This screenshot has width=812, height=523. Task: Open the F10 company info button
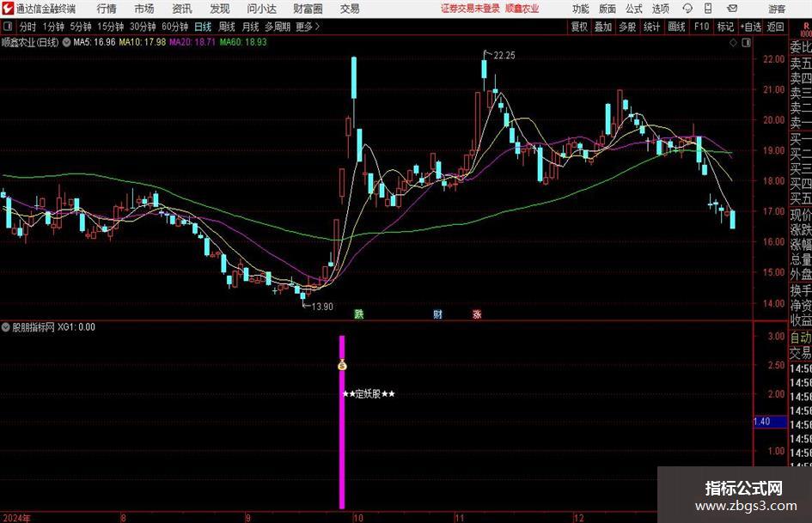[702, 27]
